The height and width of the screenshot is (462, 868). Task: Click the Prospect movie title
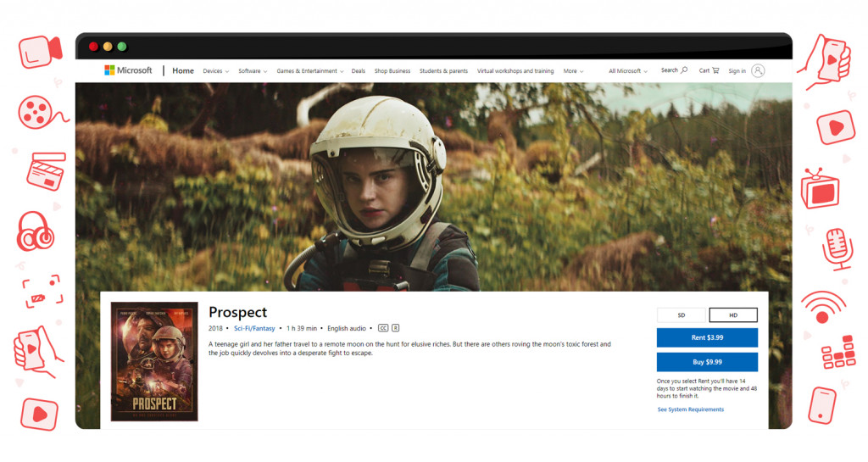pyautogui.click(x=237, y=312)
